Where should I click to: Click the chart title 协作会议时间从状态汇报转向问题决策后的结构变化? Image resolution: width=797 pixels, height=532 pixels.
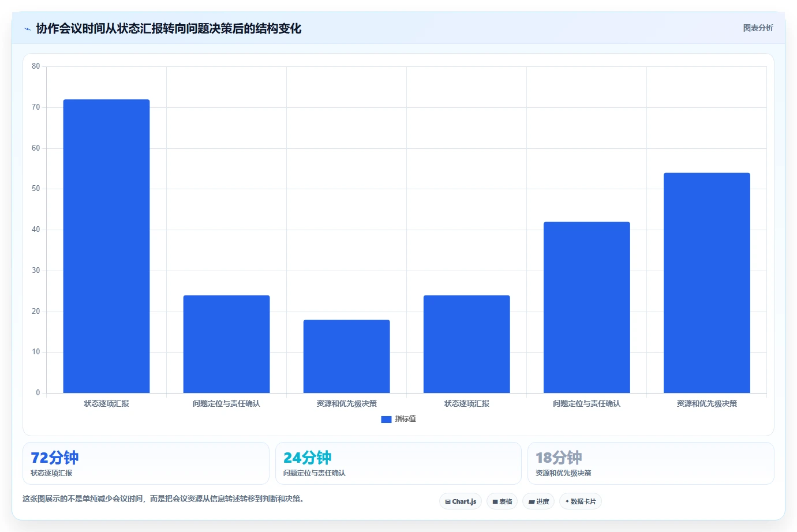coord(169,28)
